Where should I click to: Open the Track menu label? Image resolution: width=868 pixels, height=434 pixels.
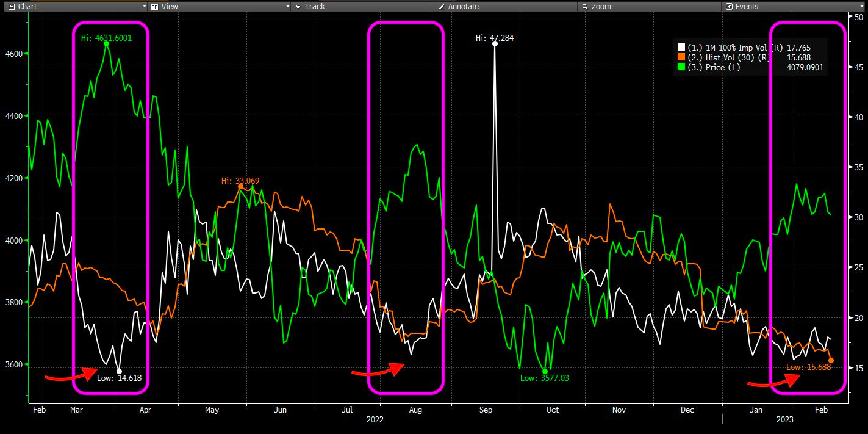pos(315,6)
